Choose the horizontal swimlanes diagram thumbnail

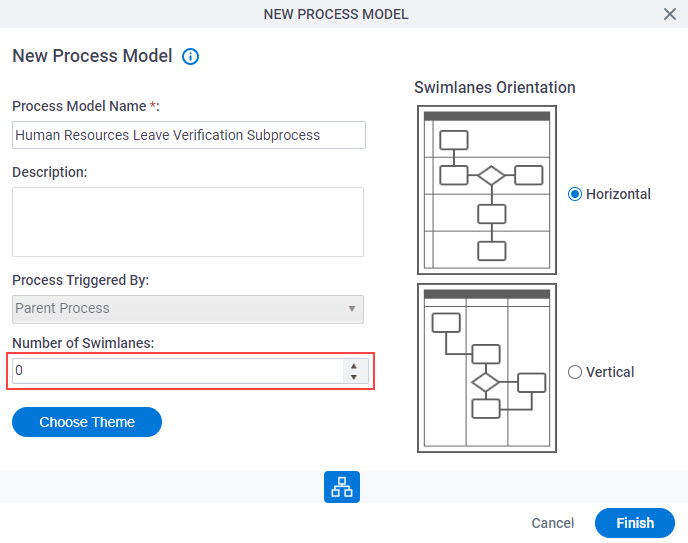[x=487, y=190]
